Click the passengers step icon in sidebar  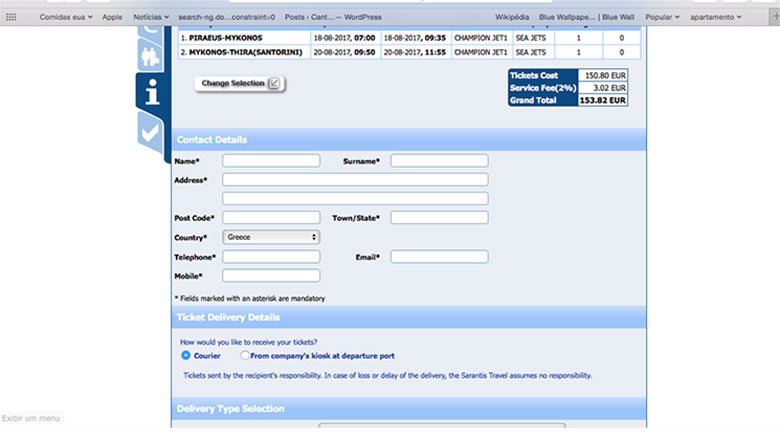[x=150, y=56]
